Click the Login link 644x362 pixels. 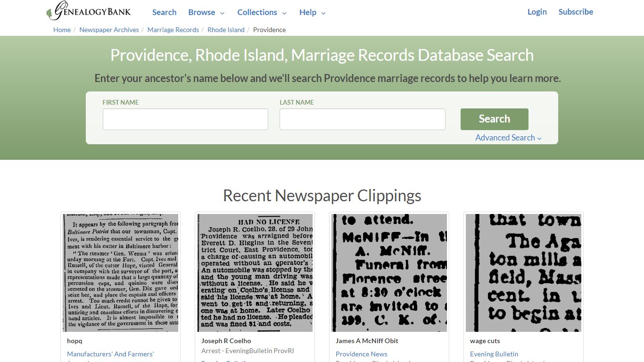(537, 12)
